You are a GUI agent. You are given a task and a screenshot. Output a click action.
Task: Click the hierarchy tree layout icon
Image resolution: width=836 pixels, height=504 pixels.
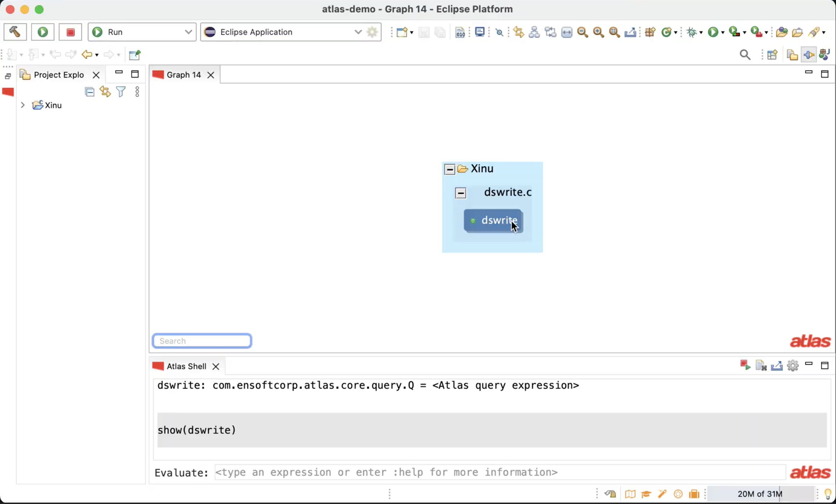[x=534, y=32]
